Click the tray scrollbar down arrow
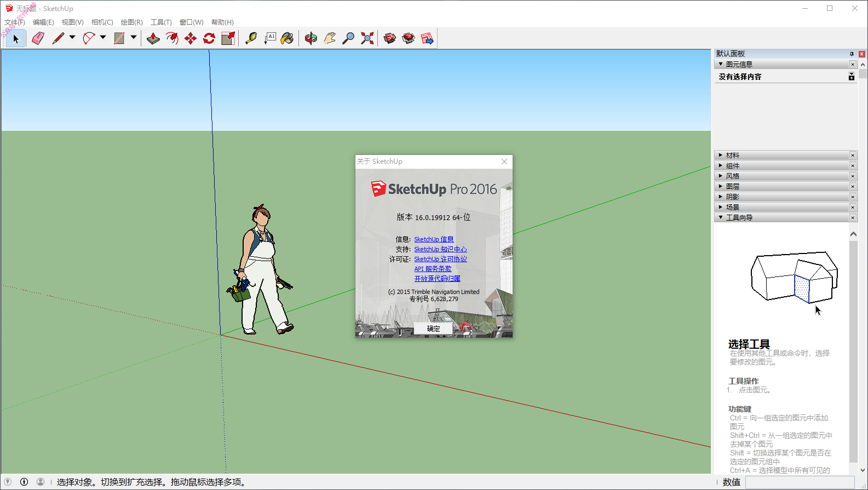This screenshot has height=490, width=868. click(863, 470)
